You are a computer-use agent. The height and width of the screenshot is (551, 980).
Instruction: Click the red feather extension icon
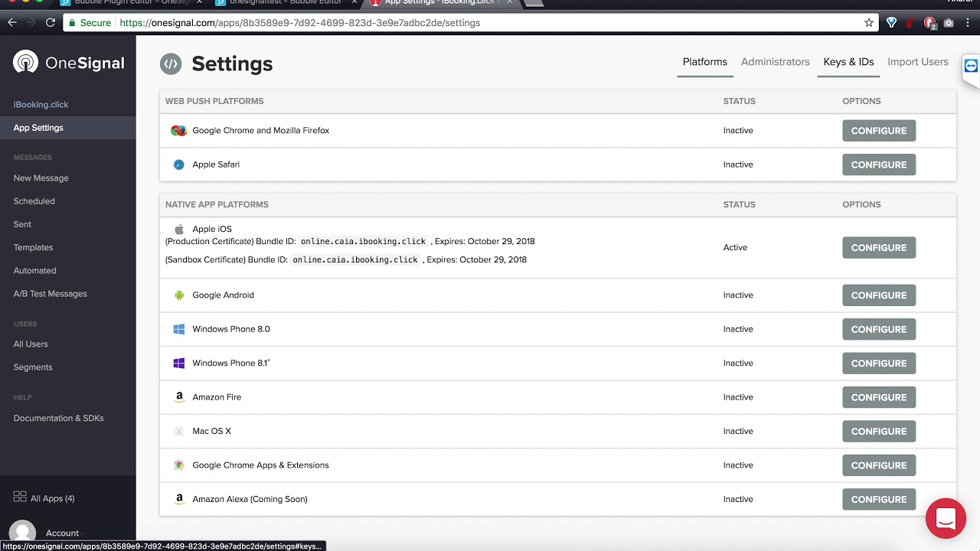pyautogui.click(x=910, y=23)
